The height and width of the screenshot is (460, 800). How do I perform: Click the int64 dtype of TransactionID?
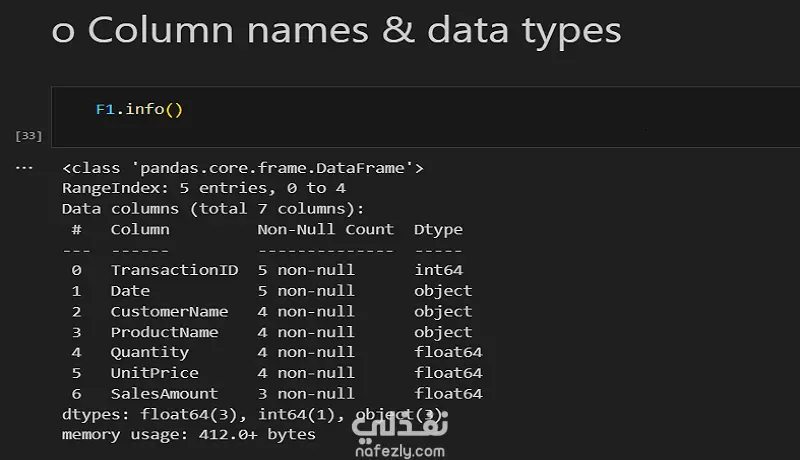click(438, 270)
